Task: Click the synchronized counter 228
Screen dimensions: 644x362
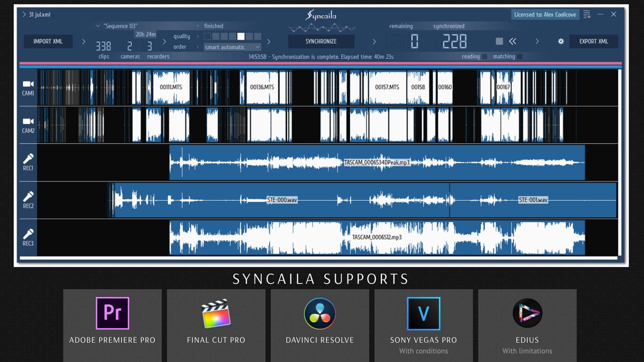Action: (x=454, y=41)
